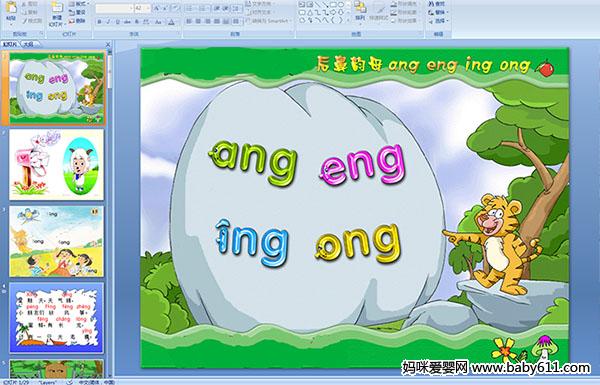The image size is (600, 385).
Task: Pick the oval shape in the gallery
Action: coord(341,5)
